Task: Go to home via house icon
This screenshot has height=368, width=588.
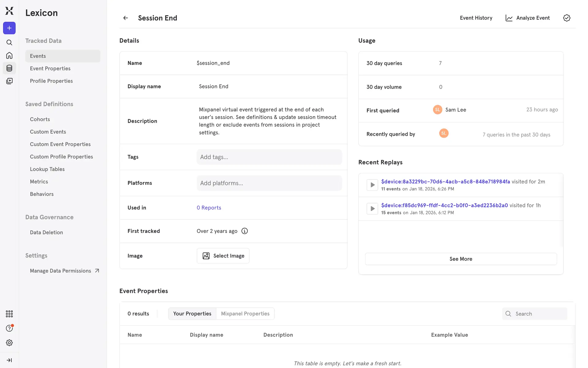Action: point(9,56)
